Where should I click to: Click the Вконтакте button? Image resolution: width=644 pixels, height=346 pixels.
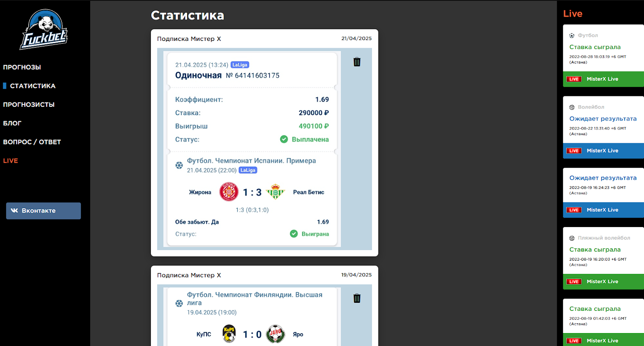tap(43, 211)
